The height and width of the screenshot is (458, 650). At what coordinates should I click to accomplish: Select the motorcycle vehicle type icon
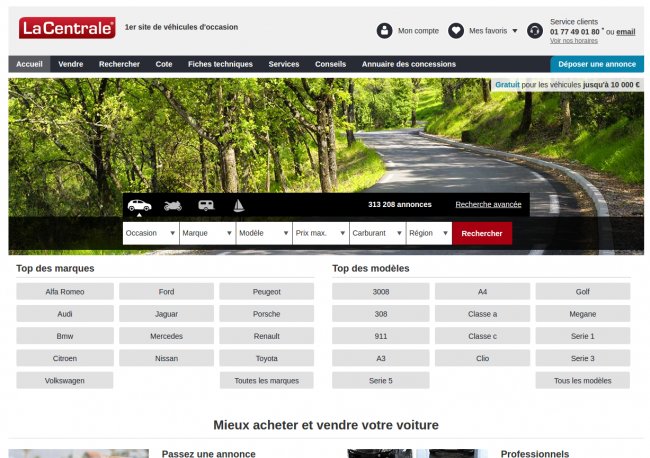(x=173, y=205)
